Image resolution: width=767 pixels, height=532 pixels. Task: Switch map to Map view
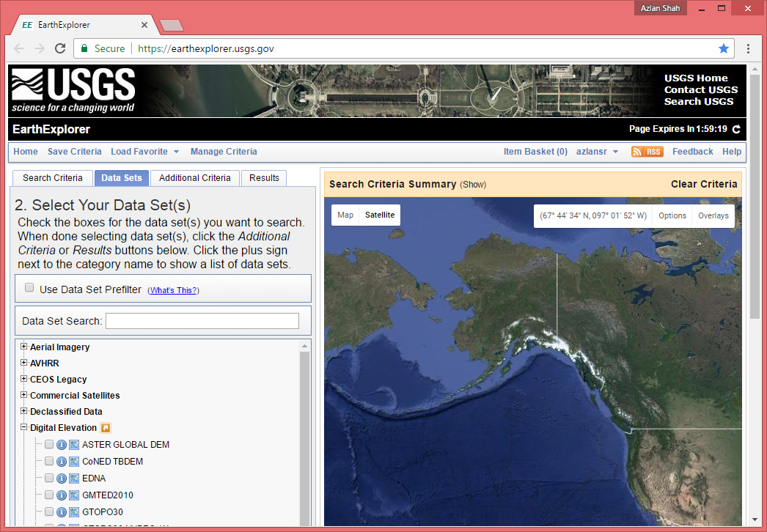pos(345,215)
